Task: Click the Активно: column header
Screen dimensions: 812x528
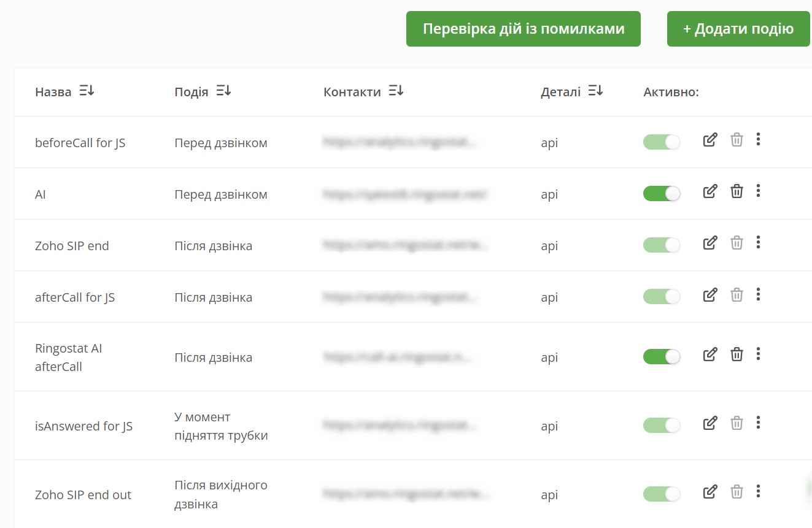Action: click(671, 92)
